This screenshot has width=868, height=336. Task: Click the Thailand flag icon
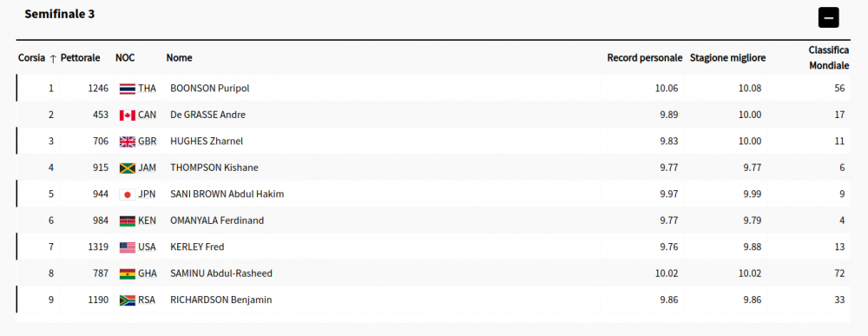click(128, 89)
